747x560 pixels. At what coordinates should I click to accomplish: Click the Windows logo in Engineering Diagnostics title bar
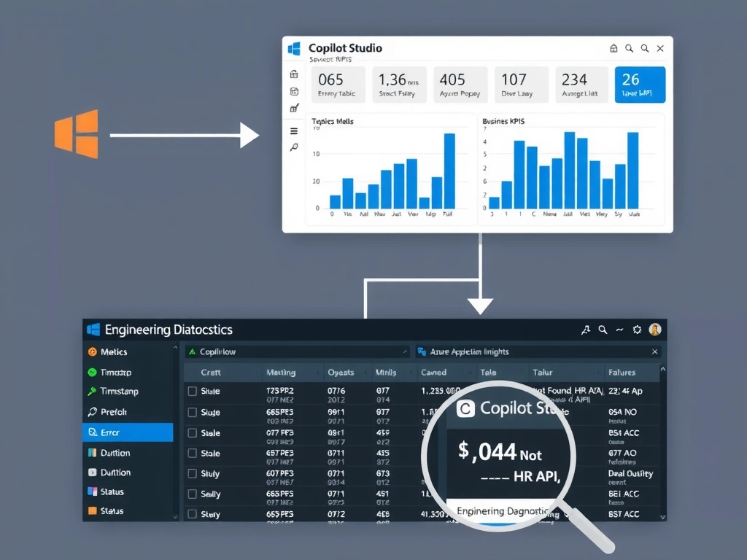pos(93,330)
